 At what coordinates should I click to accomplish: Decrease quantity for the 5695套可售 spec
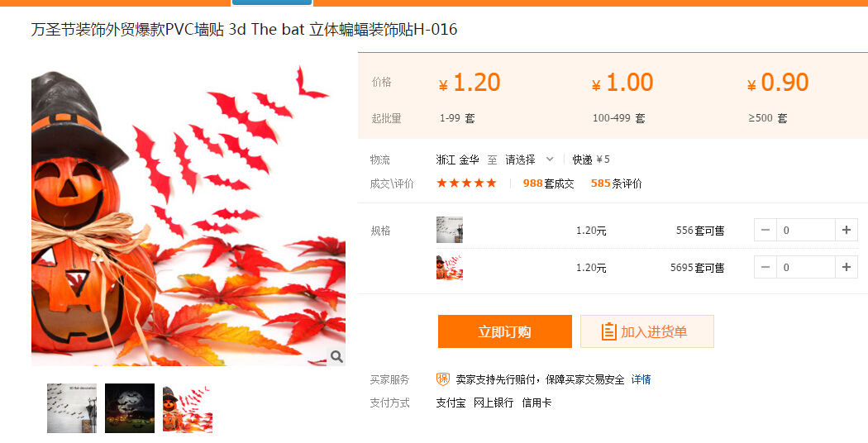765,268
